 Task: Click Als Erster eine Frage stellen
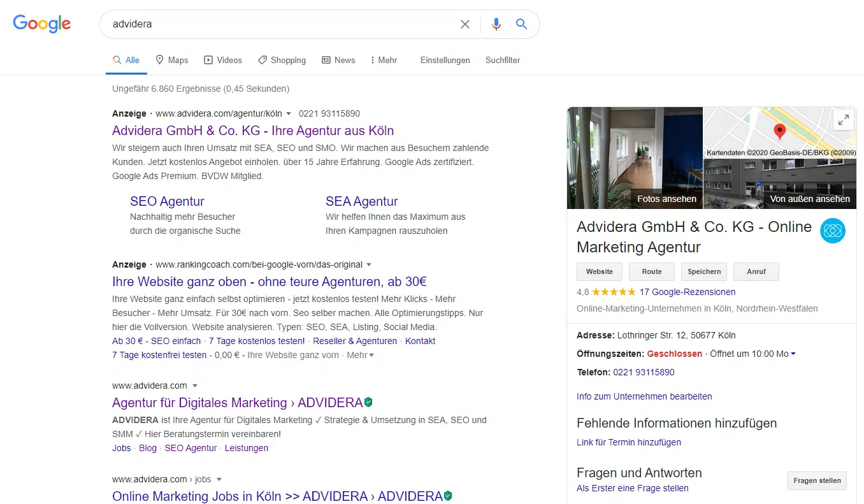(x=633, y=488)
